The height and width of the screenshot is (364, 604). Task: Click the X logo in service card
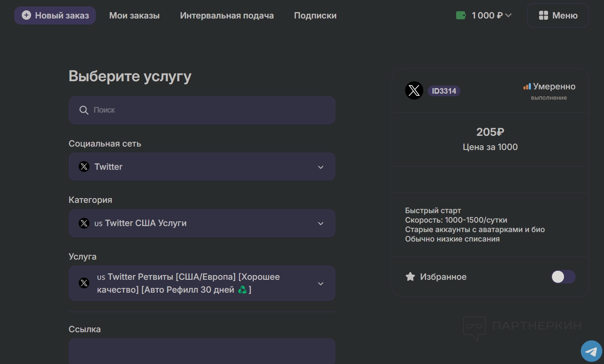point(414,91)
